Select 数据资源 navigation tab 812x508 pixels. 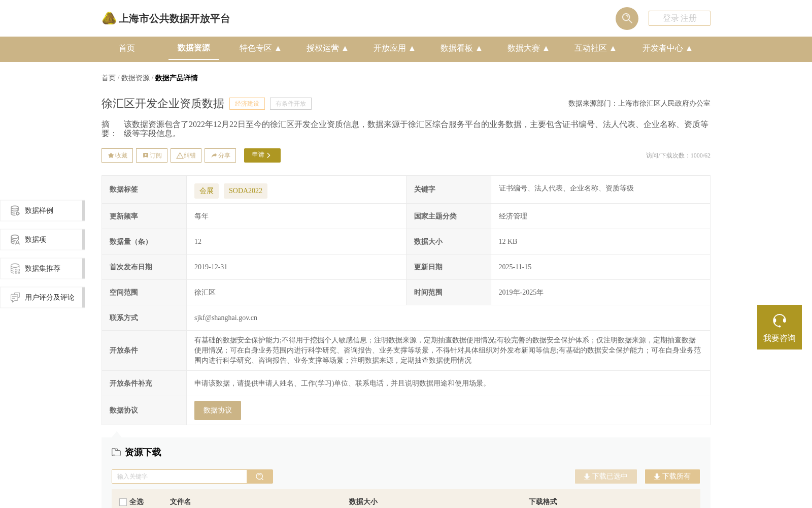(x=194, y=48)
